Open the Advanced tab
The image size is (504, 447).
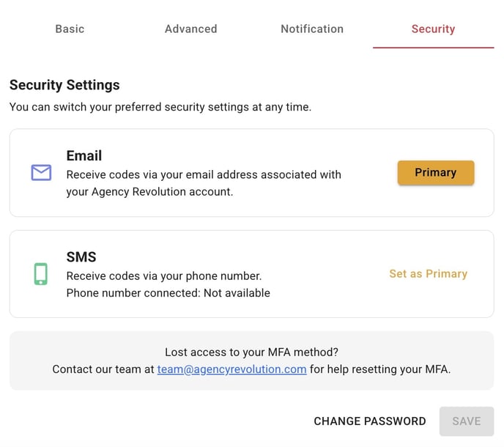191,29
